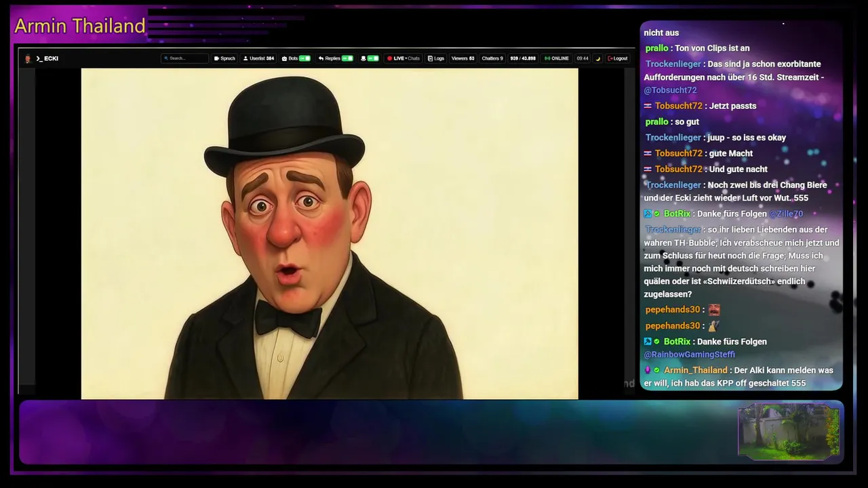Click the flag badge next to 'Jetzt passts'
This screenshot has height=488, width=868.
648,106
